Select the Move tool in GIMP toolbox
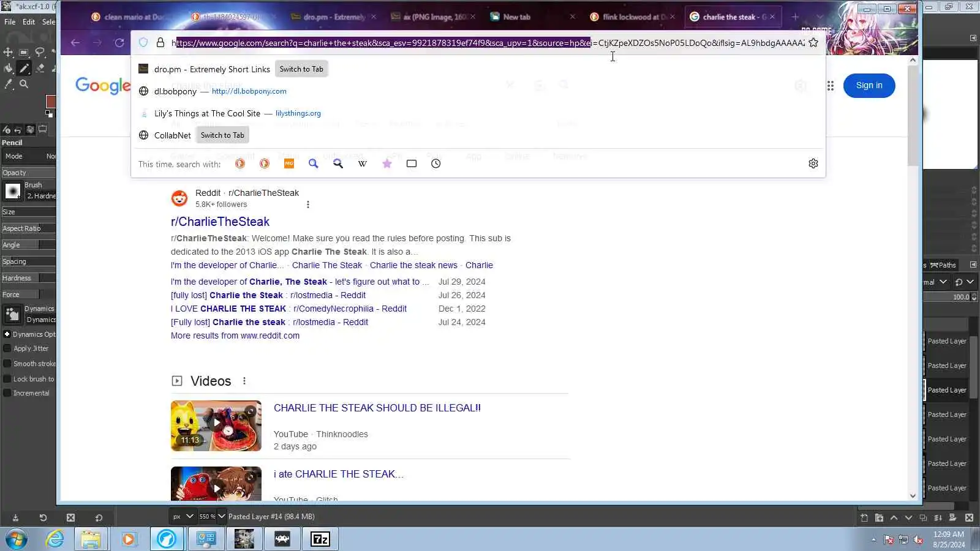This screenshot has width=980, height=551. coord(9,53)
